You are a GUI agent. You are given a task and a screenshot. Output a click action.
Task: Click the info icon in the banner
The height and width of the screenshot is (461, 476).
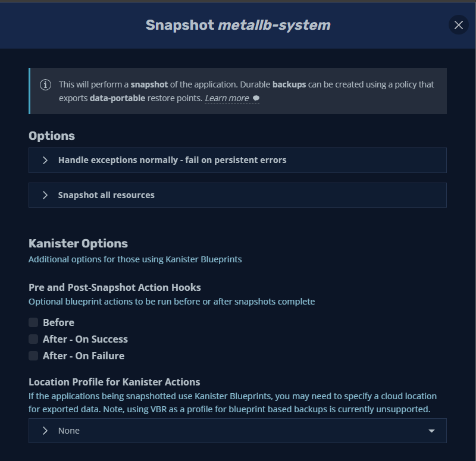pyautogui.click(x=45, y=84)
